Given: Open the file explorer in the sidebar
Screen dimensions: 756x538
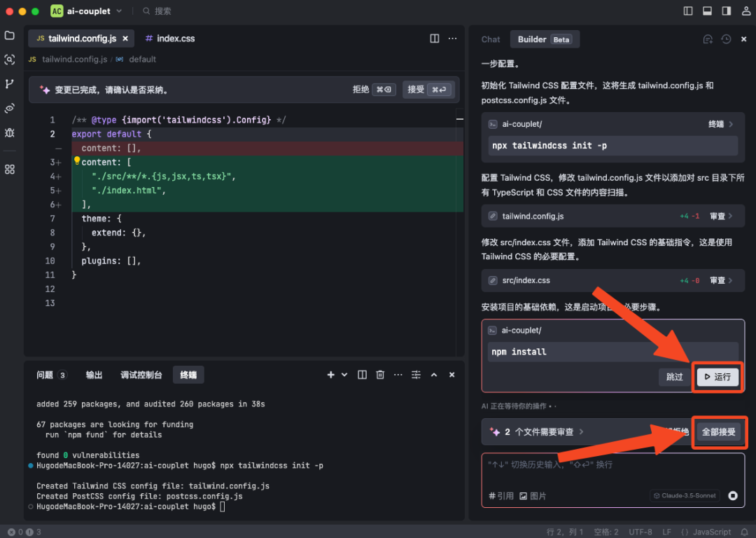Looking at the screenshot, I should click(x=10, y=35).
